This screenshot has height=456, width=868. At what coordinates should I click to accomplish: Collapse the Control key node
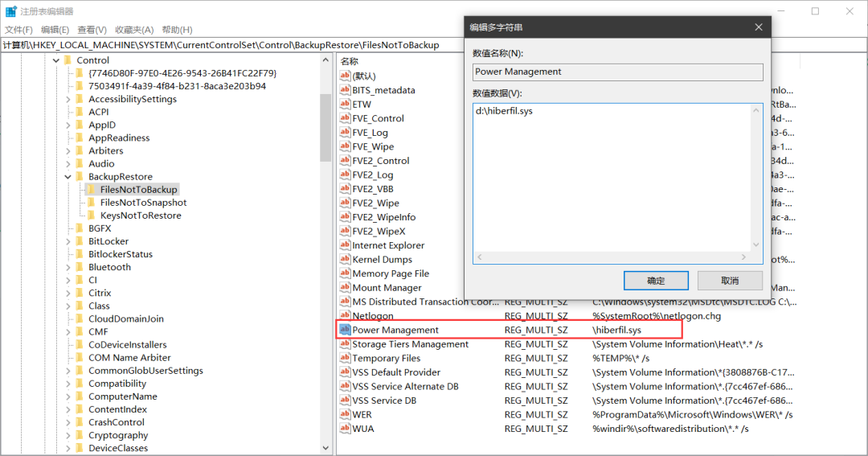tap(56, 60)
